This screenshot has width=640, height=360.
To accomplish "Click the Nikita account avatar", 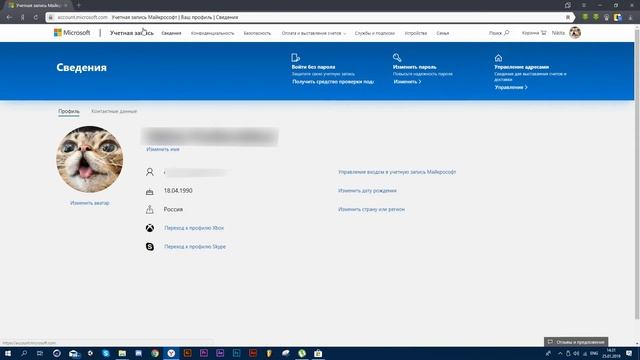I will tap(575, 33).
